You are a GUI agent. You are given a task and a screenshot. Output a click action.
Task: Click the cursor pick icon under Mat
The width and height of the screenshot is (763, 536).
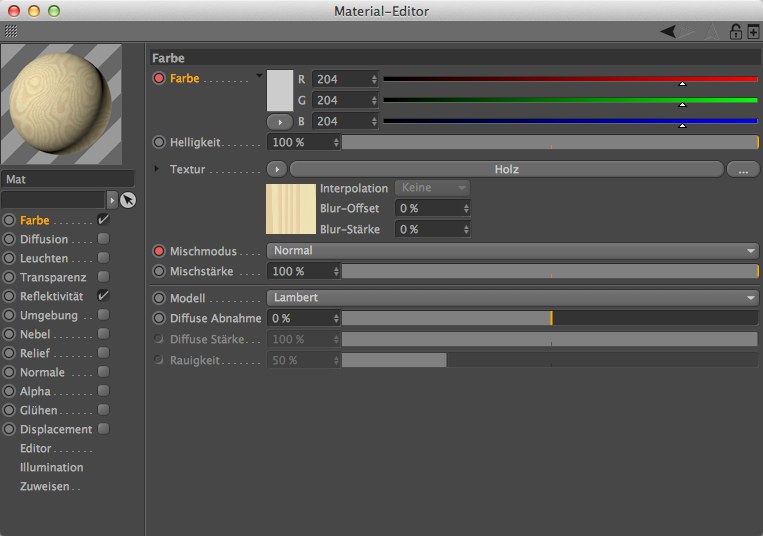(128, 200)
